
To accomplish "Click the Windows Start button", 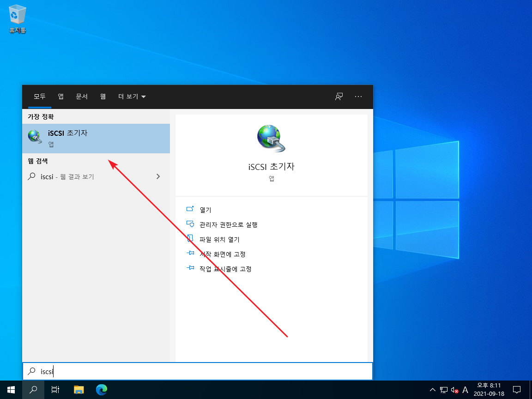I will click(x=11, y=389).
